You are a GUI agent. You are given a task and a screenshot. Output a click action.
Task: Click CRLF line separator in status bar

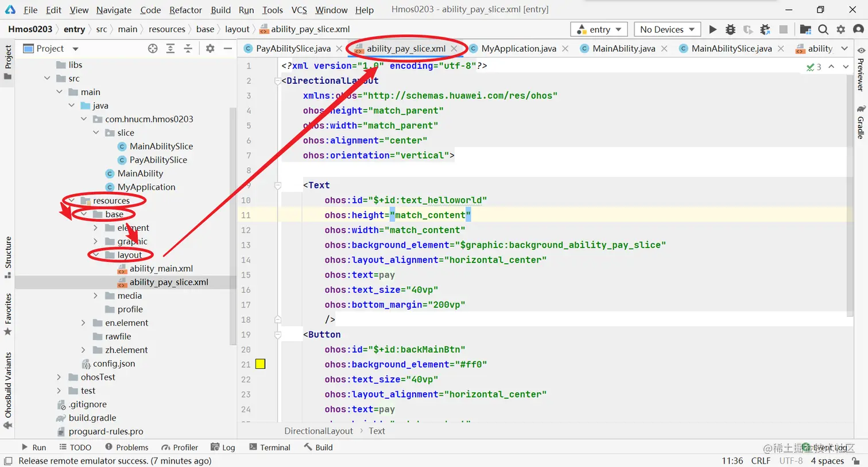761,461
